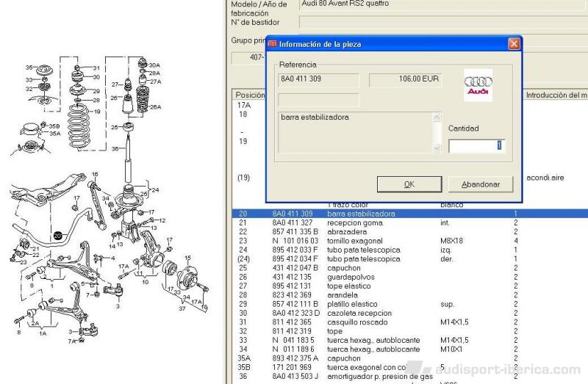Click description scrollbar down arrow
This screenshot has width=588, height=384.
437,148
